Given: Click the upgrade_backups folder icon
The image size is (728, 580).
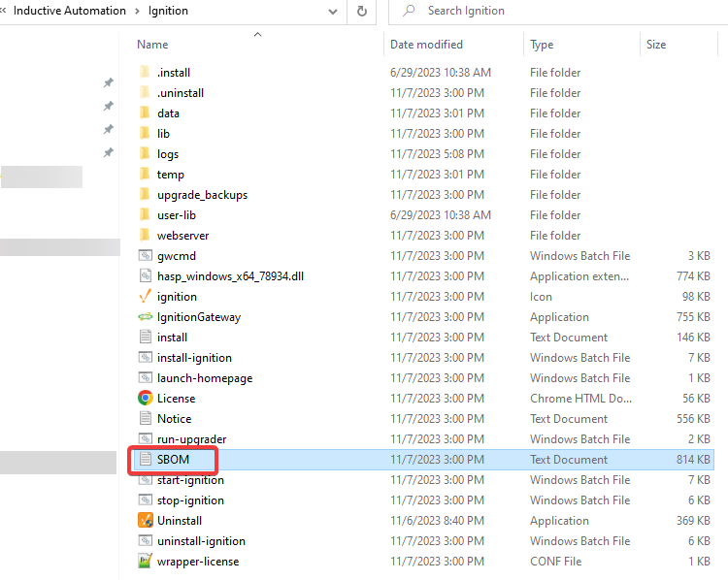Looking at the screenshot, I should (x=145, y=194).
